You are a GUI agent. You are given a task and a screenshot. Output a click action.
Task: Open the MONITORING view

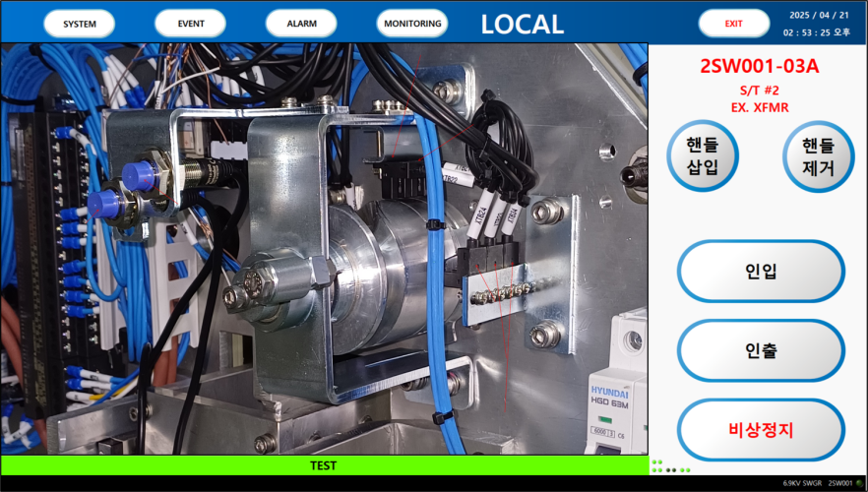(412, 24)
